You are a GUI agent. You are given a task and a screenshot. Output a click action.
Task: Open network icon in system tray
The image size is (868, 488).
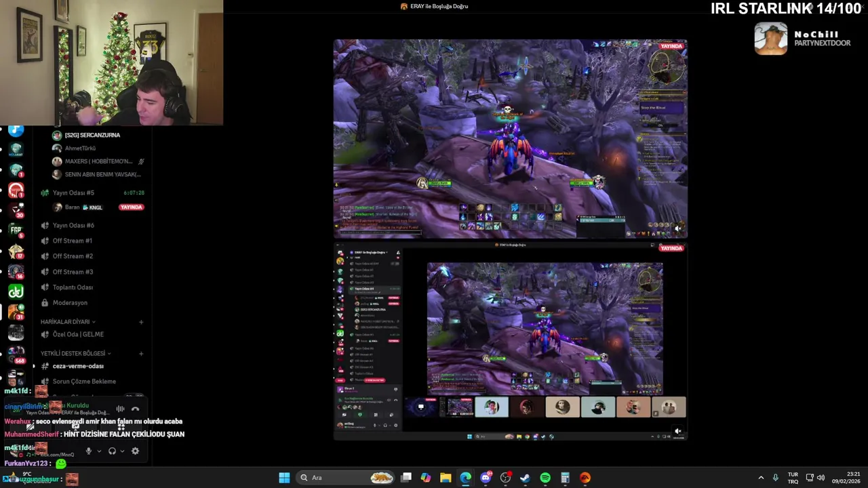tap(810, 478)
